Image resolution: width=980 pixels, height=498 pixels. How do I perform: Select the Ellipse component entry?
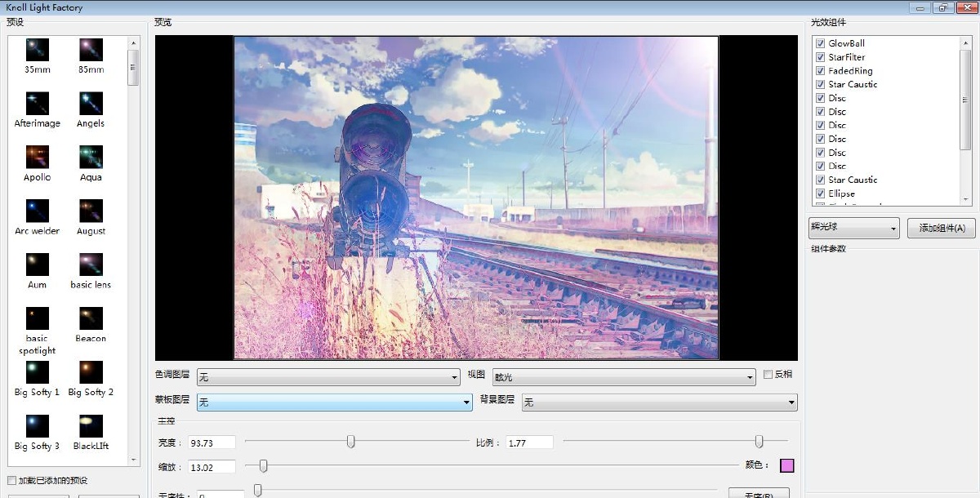(841, 193)
